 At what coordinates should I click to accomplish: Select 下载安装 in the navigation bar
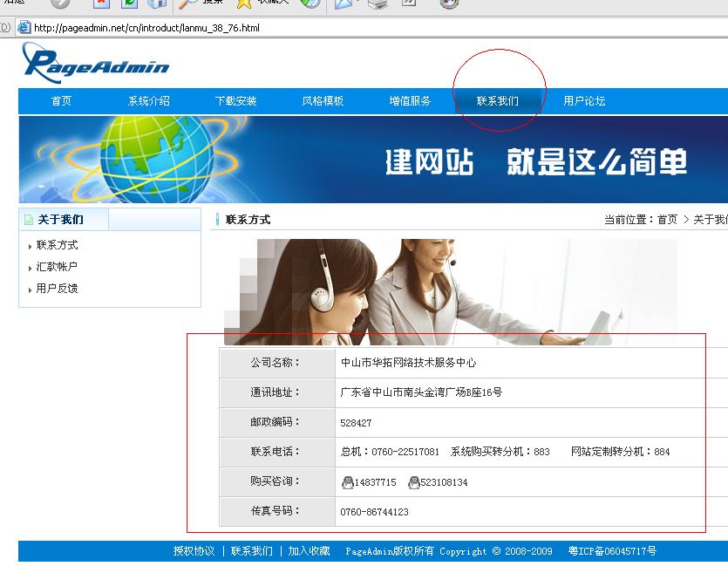point(236,101)
